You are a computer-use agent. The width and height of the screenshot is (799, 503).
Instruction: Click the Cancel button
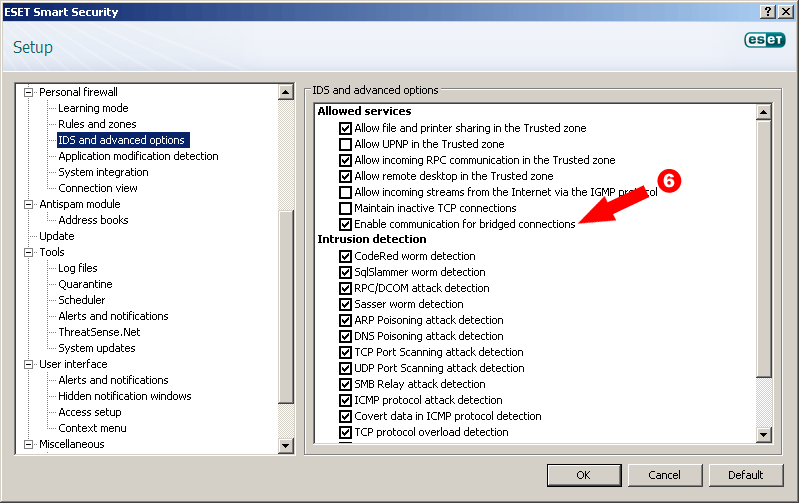click(664, 475)
